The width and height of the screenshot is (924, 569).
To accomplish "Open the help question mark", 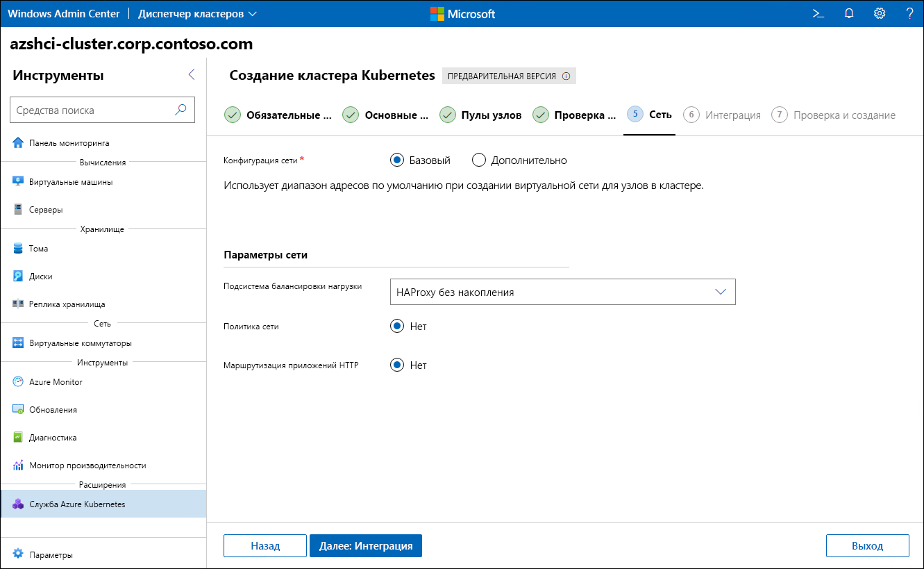I will click(909, 13).
